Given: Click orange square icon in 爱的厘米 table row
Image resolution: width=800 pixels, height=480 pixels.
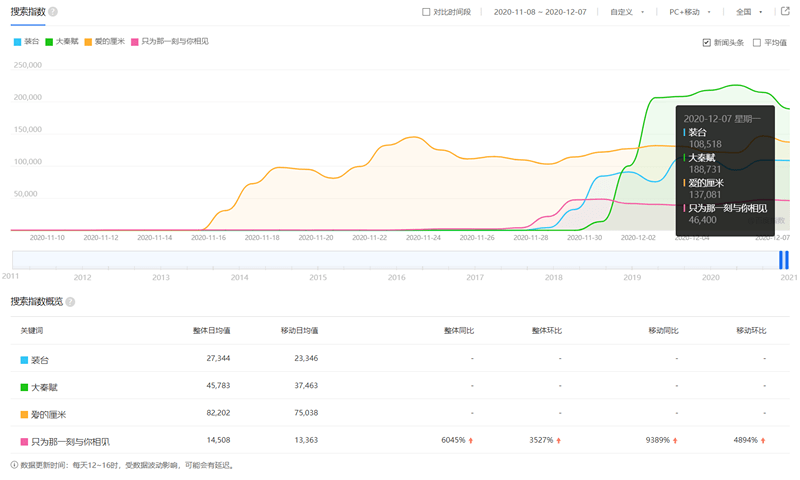Looking at the screenshot, I should 24,415.
